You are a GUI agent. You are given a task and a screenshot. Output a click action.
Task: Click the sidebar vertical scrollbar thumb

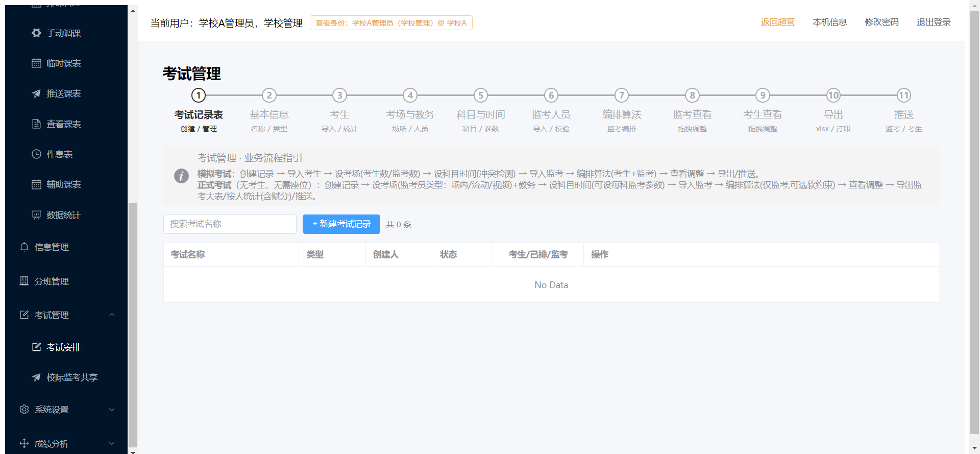(133, 324)
